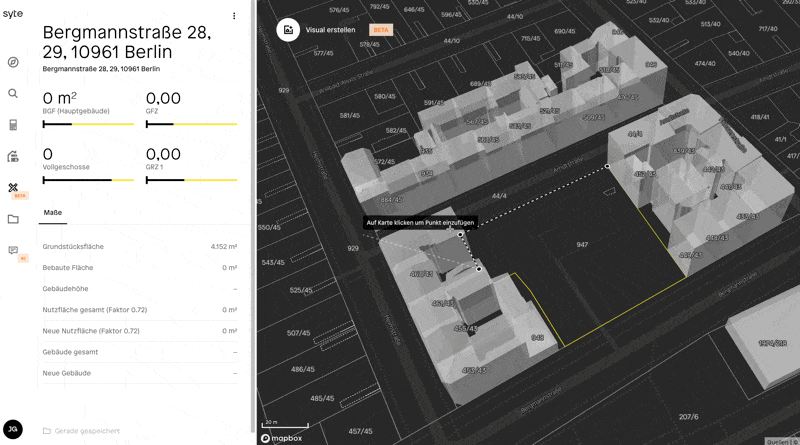The image size is (800, 445).
Task: Click parcel 947 on the map
Action: tap(582, 244)
